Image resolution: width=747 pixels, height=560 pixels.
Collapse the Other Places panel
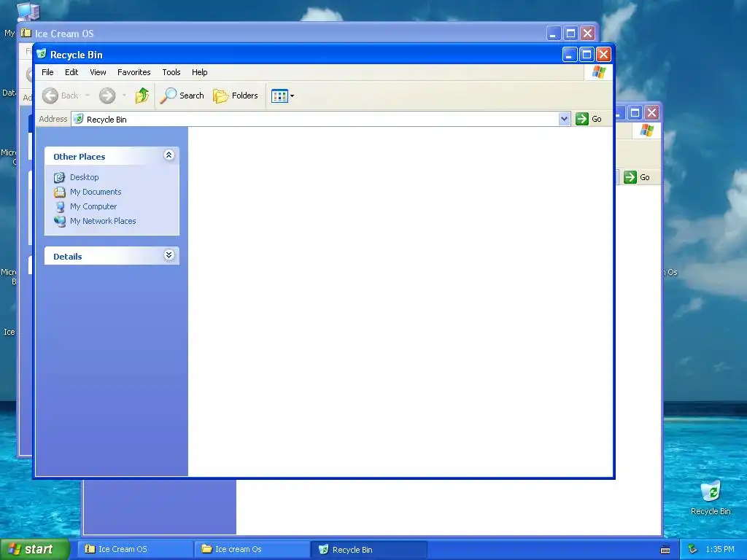click(x=169, y=155)
